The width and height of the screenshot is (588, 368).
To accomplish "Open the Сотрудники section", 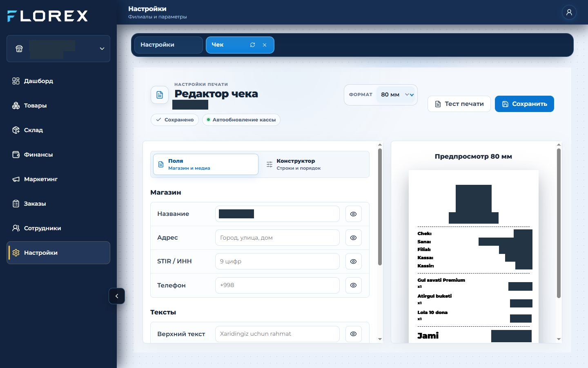I will [58, 228].
